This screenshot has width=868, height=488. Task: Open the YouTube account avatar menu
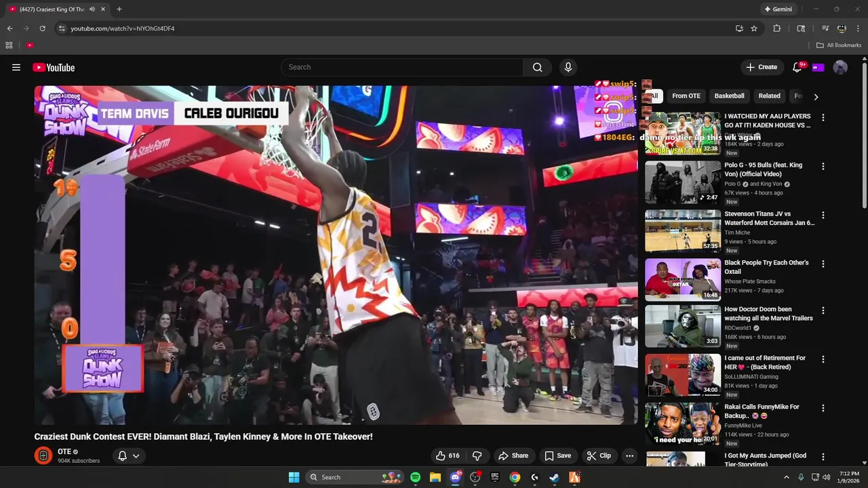click(840, 67)
